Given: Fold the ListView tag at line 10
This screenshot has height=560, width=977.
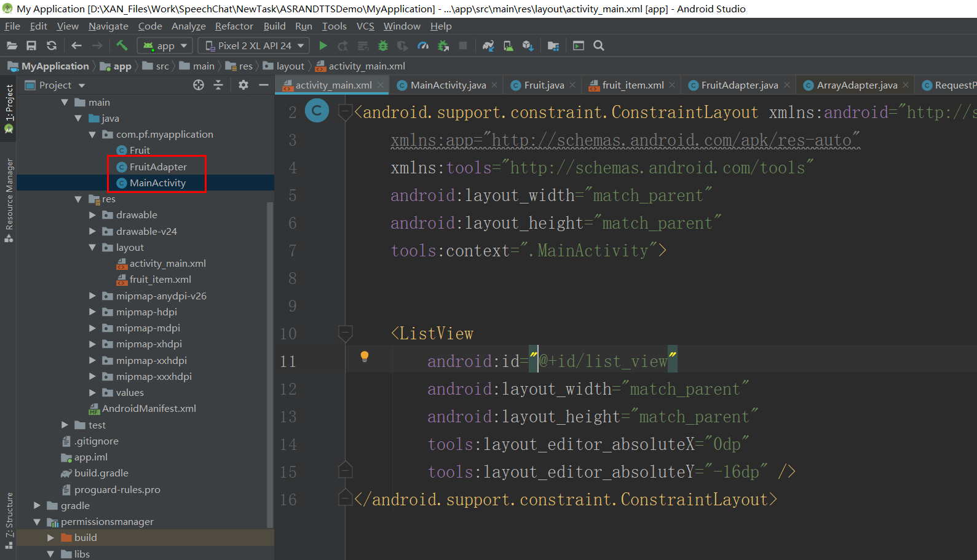Looking at the screenshot, I should 345,333.
